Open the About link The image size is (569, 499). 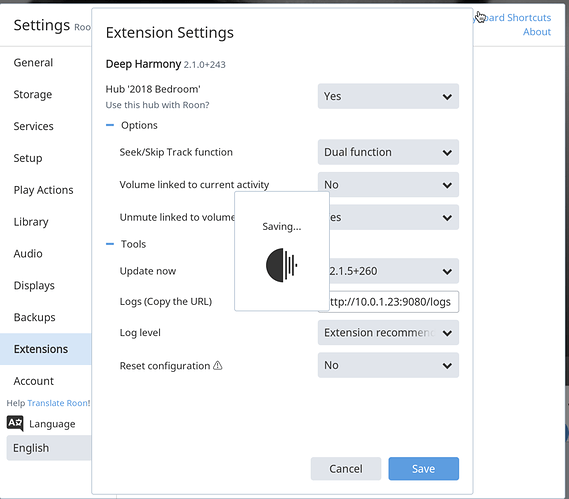[x=537, y=32]
